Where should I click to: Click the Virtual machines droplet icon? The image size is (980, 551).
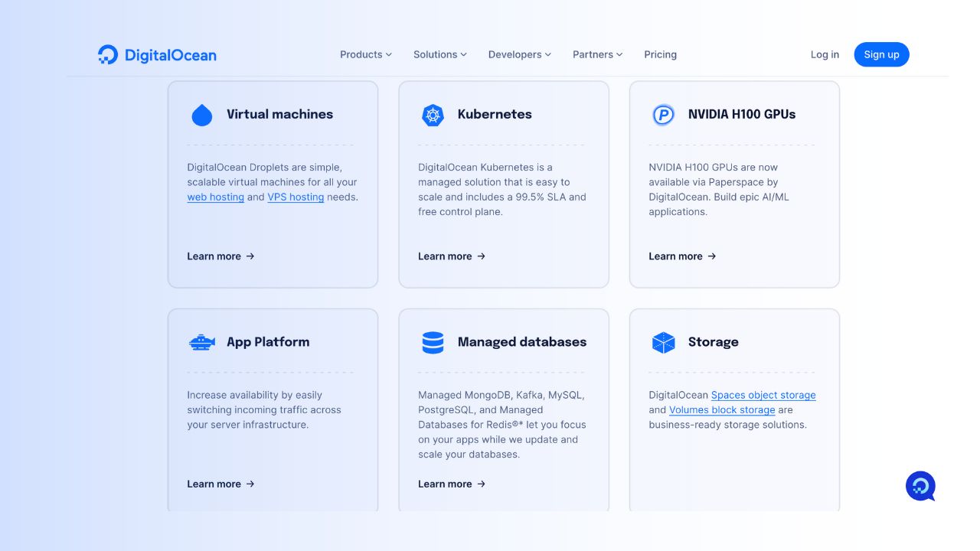tap(202, 115)
